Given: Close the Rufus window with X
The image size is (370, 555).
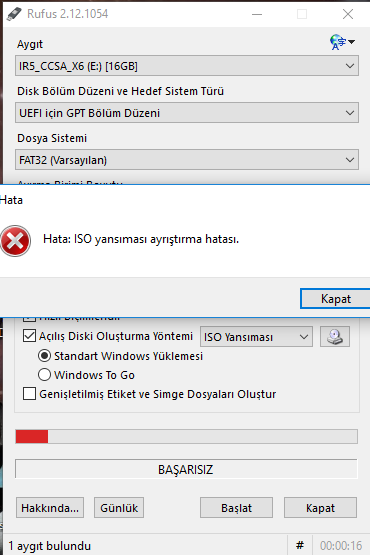Looking at the screenshot, I should 348,14.
